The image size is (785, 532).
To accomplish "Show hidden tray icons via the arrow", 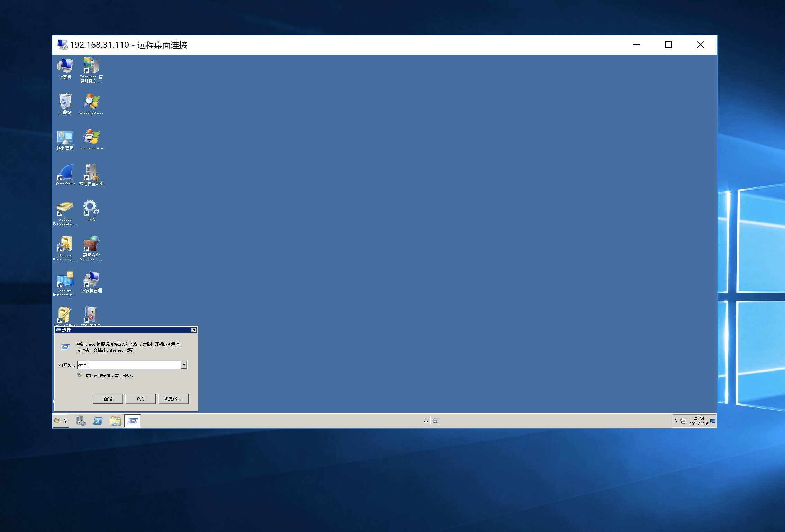I will pyautogui.click(x=676, y=421).
